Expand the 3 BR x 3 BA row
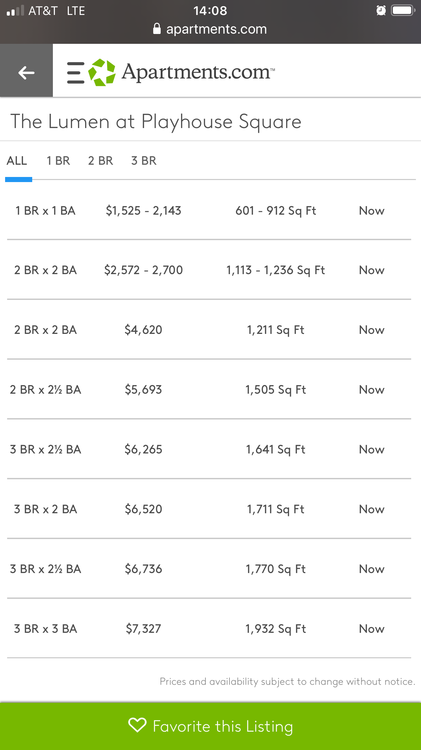Image resolution: width=421 pixels, height=750 pixels. 209,629
